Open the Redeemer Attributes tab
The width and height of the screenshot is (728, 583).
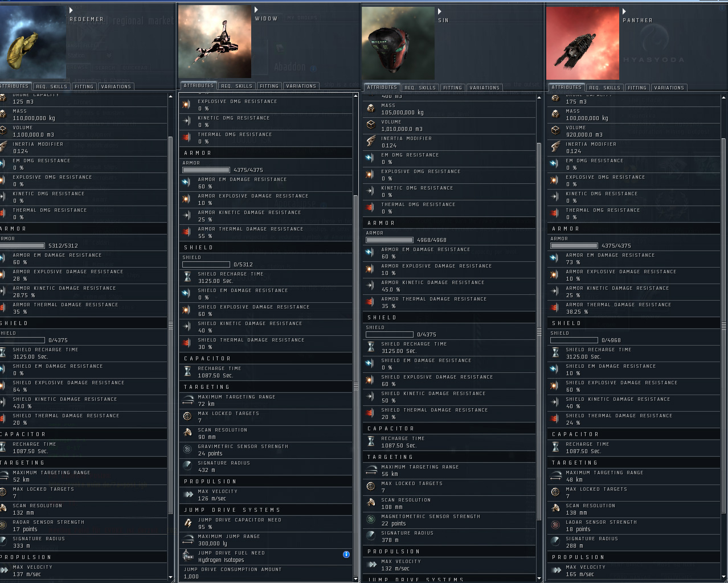click(15, 87)
